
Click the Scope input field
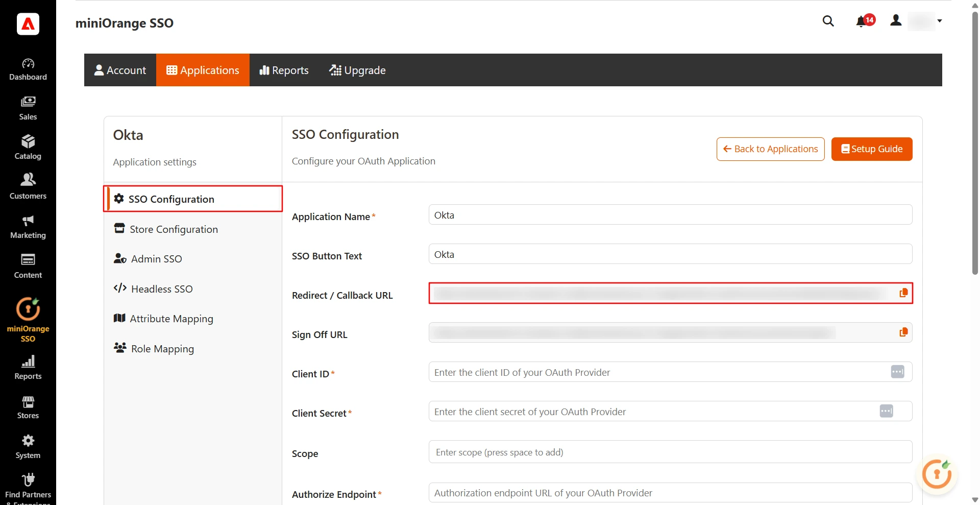point(670,452)
